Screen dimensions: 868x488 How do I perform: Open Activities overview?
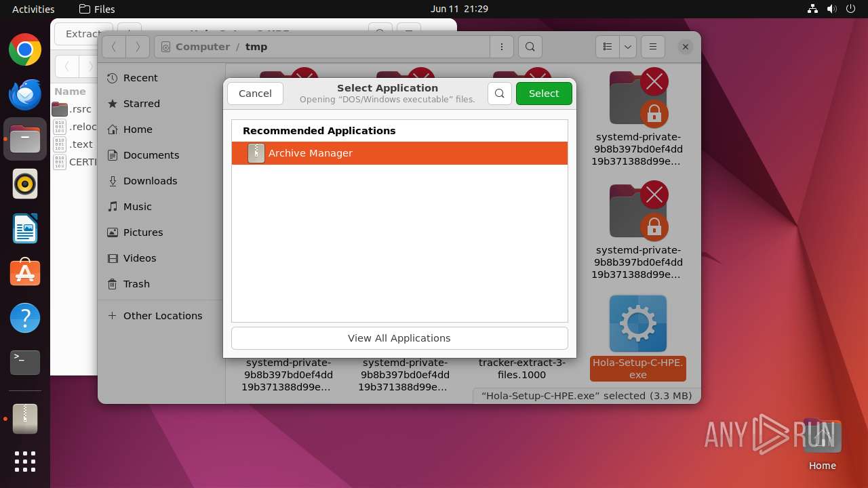[x=33, y=9]
